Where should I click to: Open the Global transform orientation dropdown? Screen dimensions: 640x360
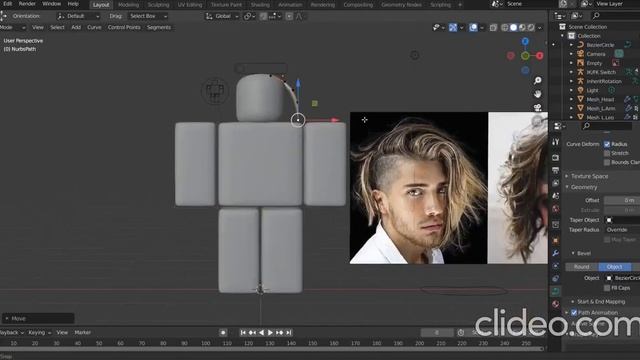222,16
